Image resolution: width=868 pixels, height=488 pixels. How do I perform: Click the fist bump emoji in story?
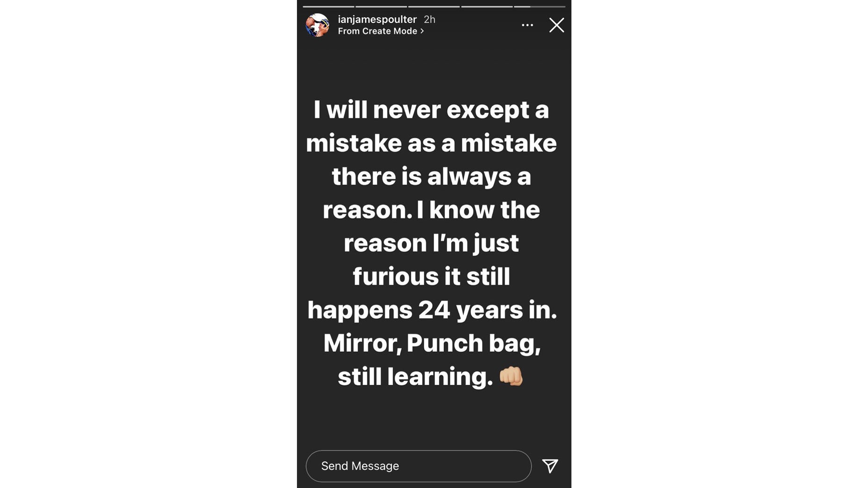511,376
